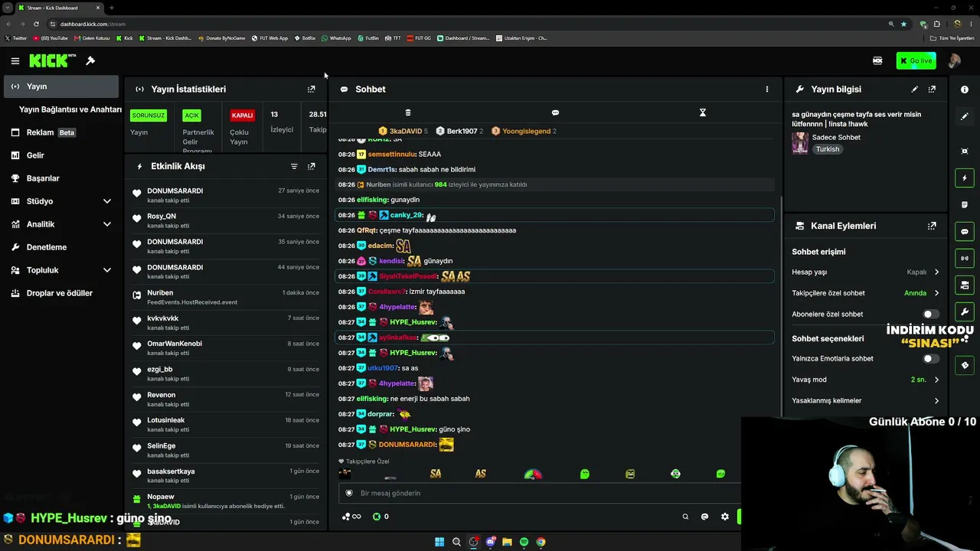Image resolution: width=980 pixels, height=551 pixels.
Task: Pop out the Kanal Eylemleri panel
Action: point(932,226)
